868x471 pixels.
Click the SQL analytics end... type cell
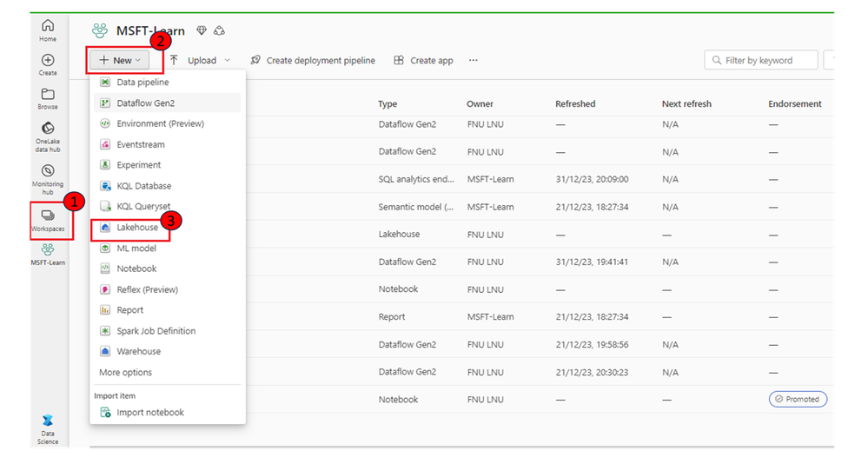[416, 179]
